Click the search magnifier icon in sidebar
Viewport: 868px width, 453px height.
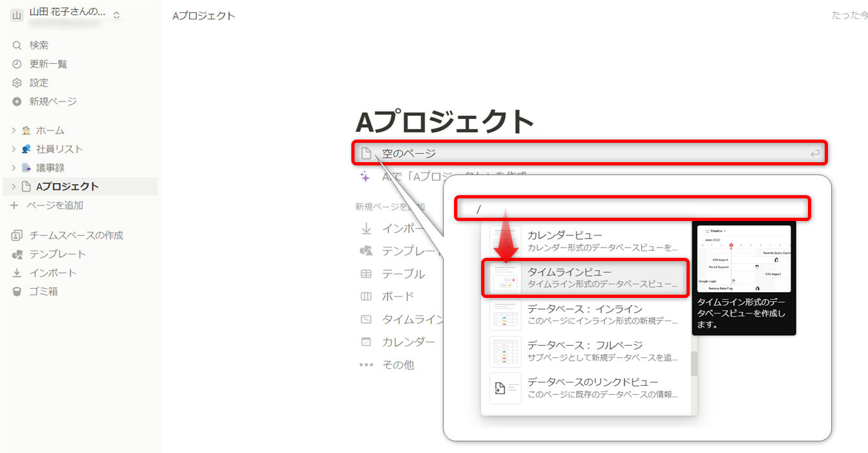coord(17,45)
